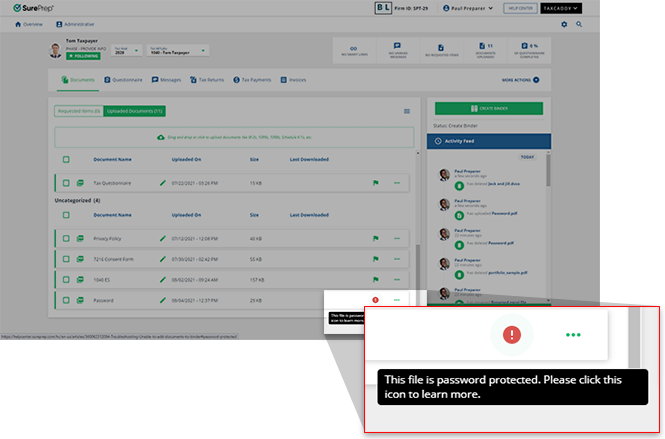Click the list view icon above the documents table
The image size is (665, 439).
[407, 111]
